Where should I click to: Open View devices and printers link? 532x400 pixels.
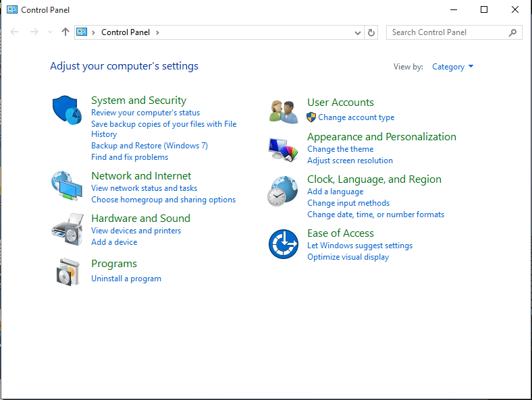pyautogui.click(x=136, y=231)
